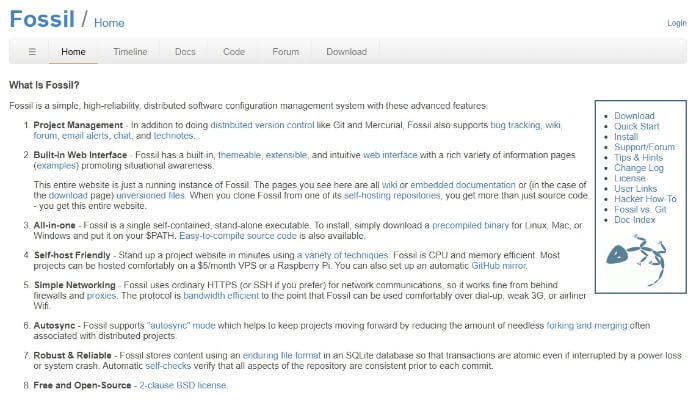Open the Forum tab
699x400 pixels.
(x=285, y=52)
